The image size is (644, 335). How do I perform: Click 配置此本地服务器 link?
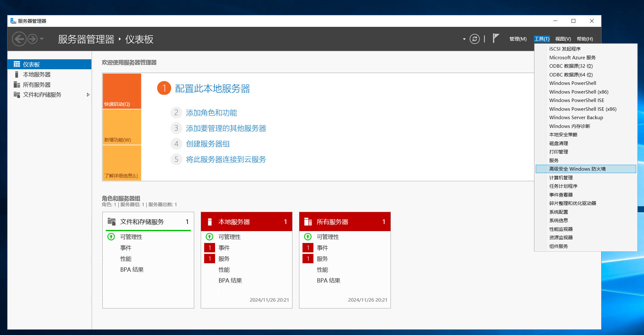(x=213, y=89)
